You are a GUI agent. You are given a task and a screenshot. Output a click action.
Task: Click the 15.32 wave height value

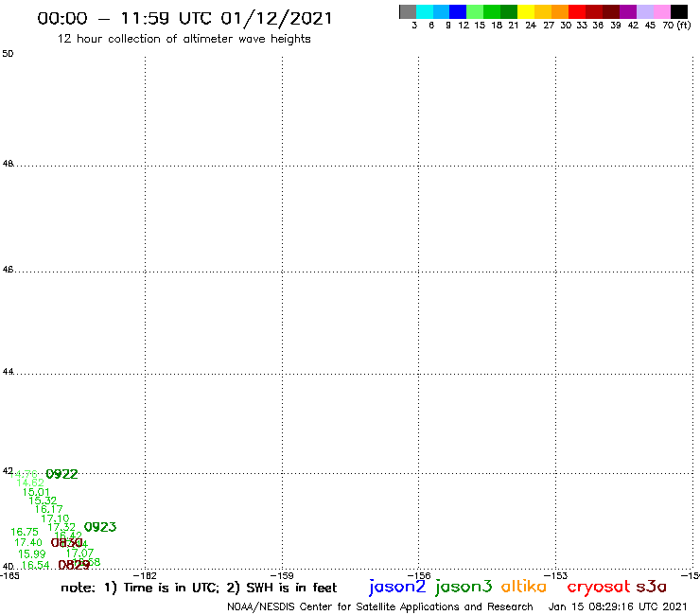43,501
